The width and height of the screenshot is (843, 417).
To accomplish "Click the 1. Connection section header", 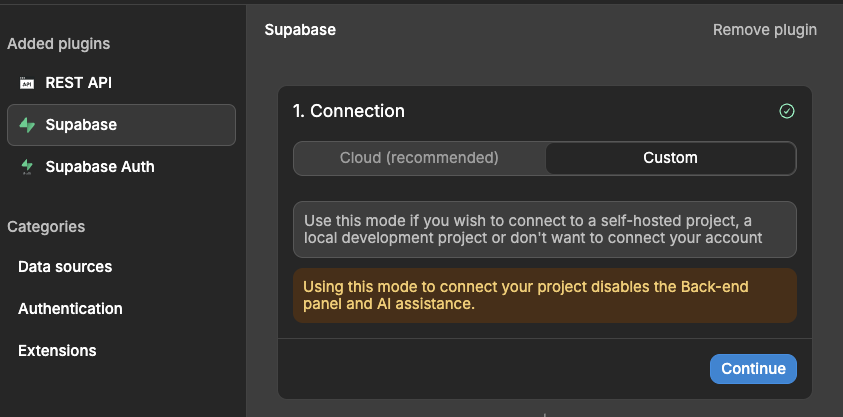I will click(349, 111).
